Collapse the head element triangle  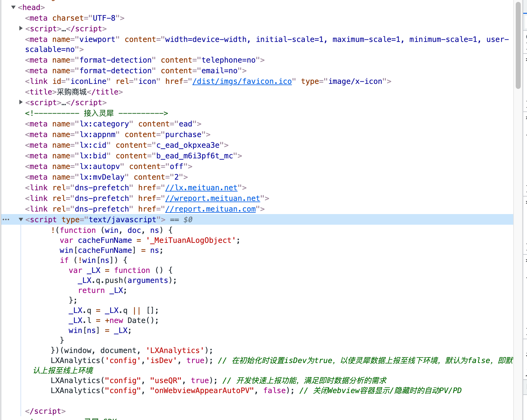[x=13, y=7]
